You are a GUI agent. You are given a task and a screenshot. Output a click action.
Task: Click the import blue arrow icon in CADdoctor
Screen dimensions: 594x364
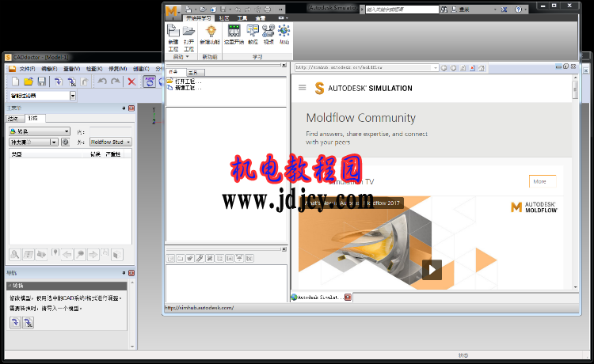[x=58, y=82]
